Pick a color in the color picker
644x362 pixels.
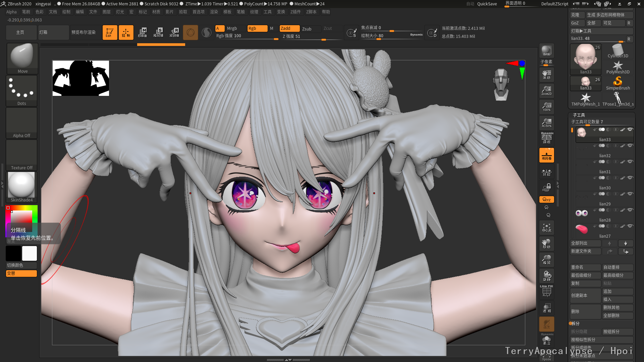tap(21, 221)
